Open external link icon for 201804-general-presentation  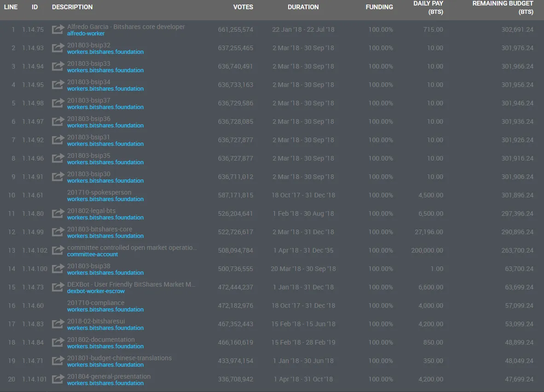58,379
